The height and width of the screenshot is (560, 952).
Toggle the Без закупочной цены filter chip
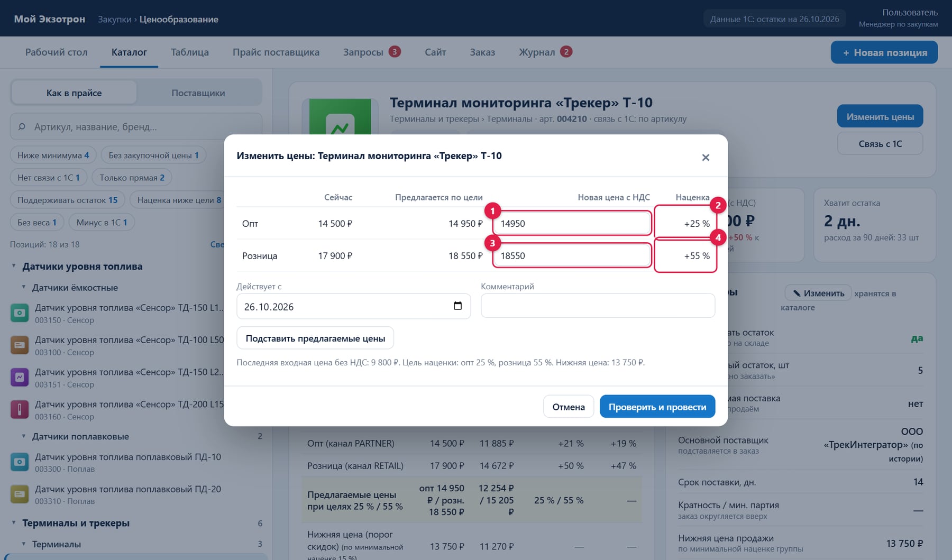point(153,155)
